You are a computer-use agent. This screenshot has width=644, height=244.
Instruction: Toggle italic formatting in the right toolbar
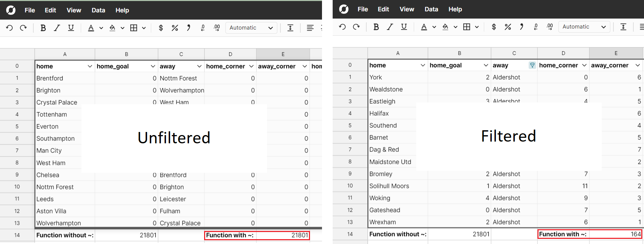[390, 27]
